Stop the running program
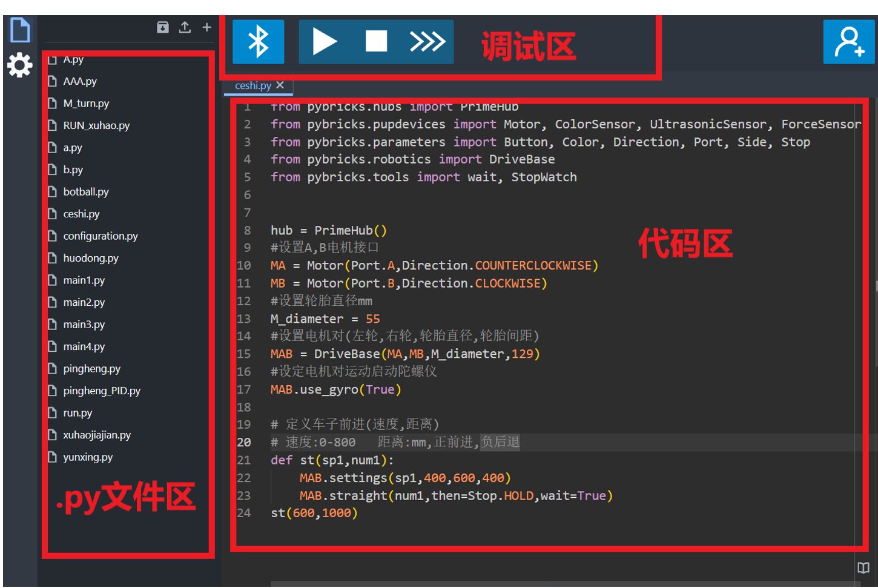The height and width of the screenshot is (588, 878). tap(376, 42)
